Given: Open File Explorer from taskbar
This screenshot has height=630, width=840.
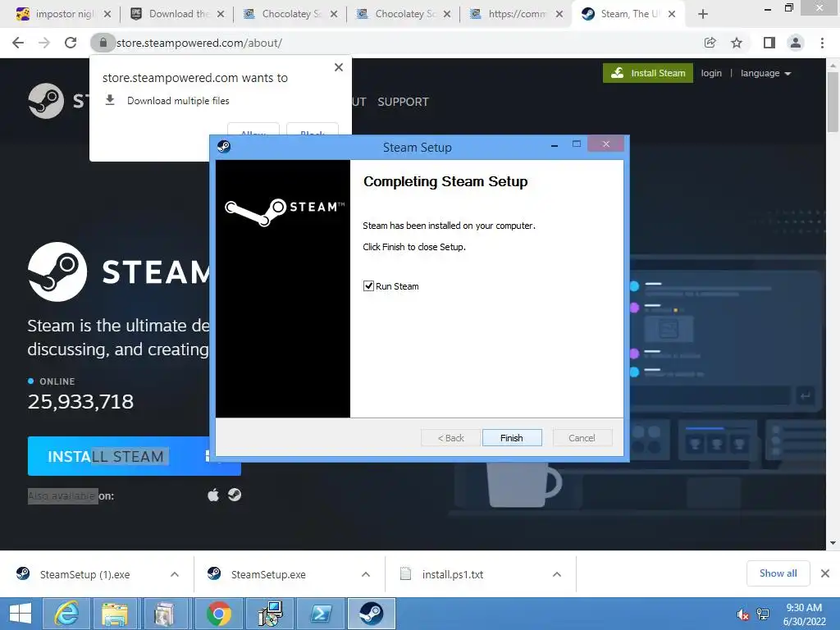Looking at the screenshot, I should tap(116, 614).
